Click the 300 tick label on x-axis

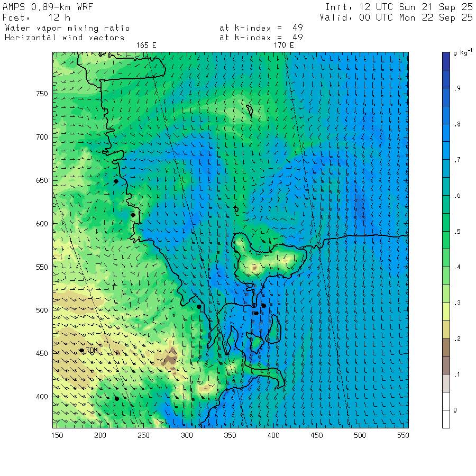click(187, 435)
